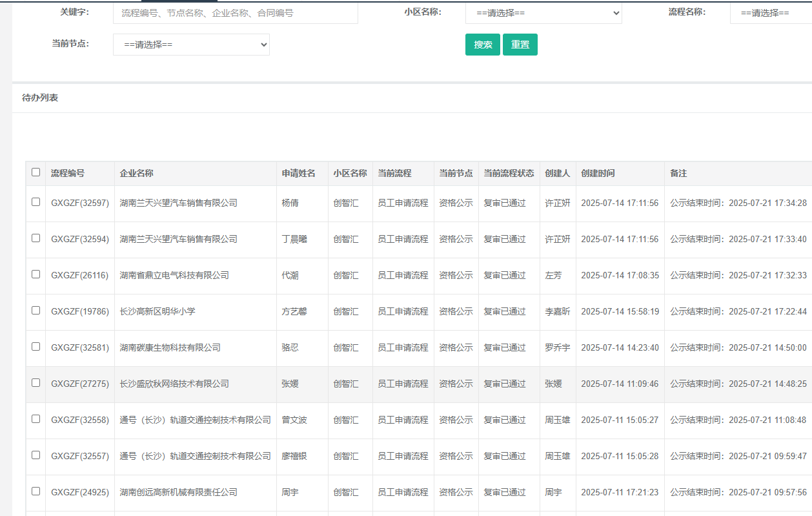Check the 长沙高新区明华小学 row checkbox

pyautogui.click(x=36, y=311)
